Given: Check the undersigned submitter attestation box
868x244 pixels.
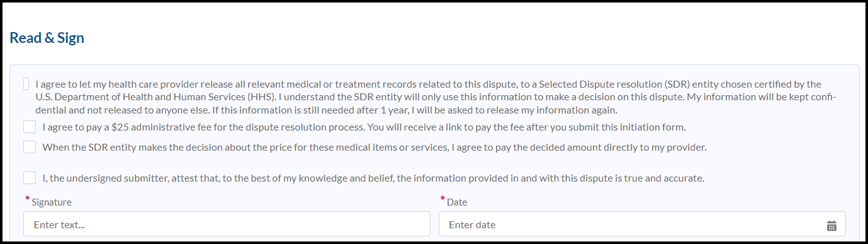Looking at the screenshot, I should coord(30,178).
